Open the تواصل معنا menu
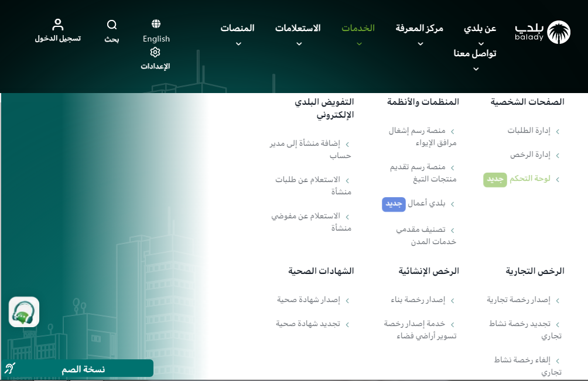 click(x=475, y=54)
